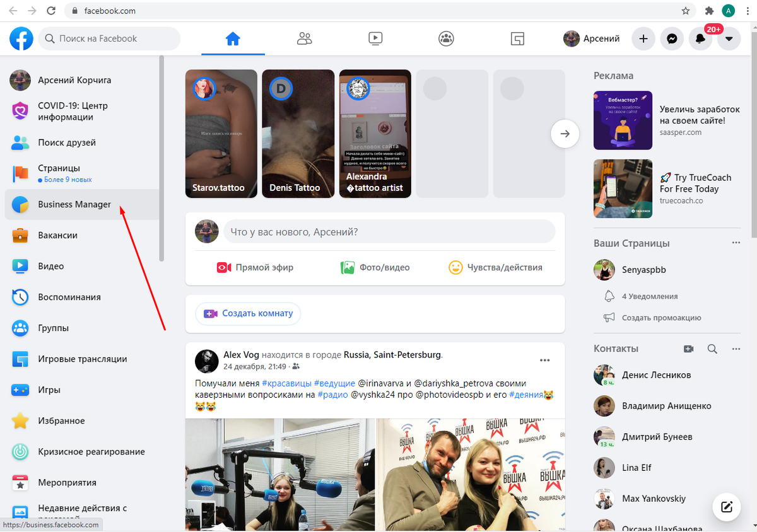
Task: Open chat with Дмитрий Бунеев
Action: click(667, 437)
